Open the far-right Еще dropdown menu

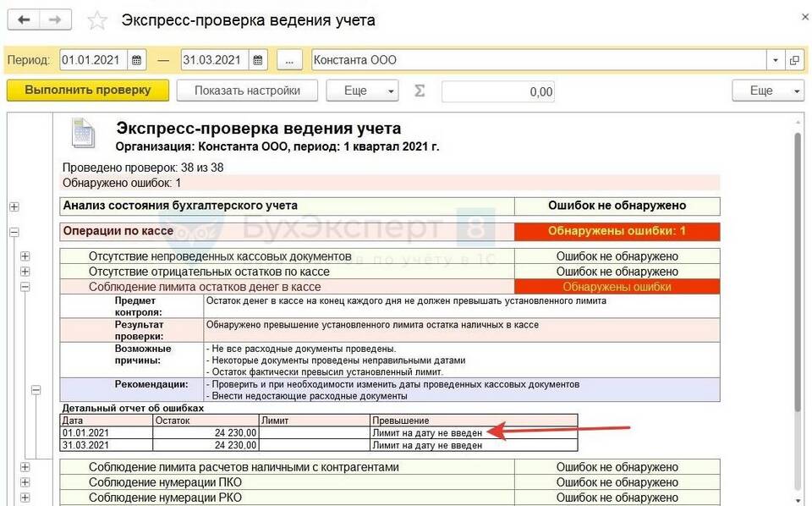[767, 91]
